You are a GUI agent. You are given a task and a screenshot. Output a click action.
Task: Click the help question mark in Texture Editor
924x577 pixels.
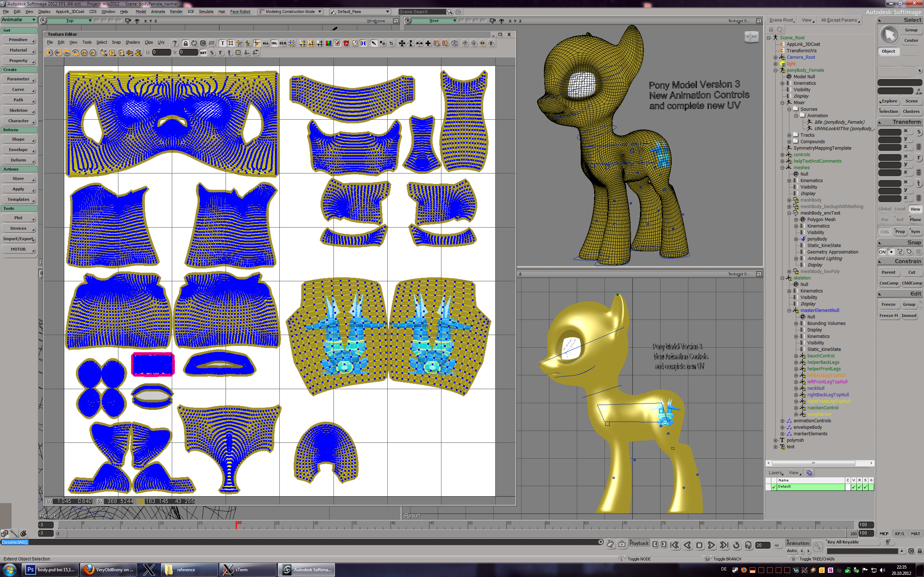tap(174, 44)
